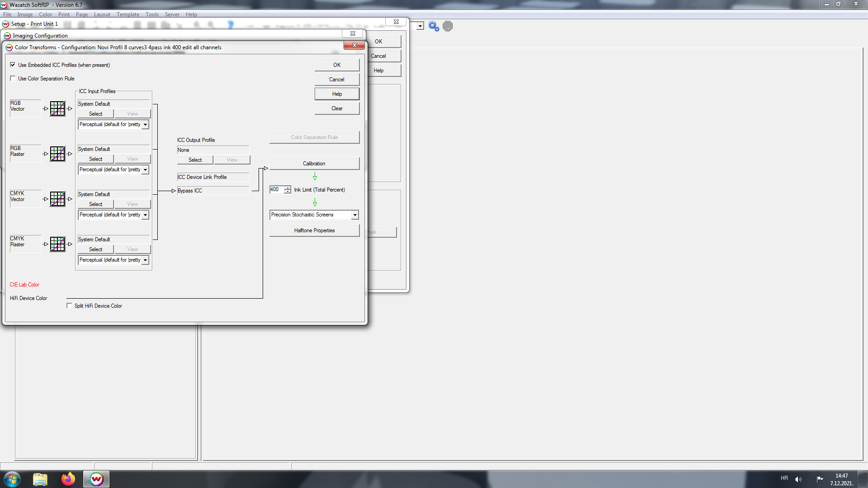
Task: Close the Imaging Configuration window
Action: tap(353, 33)
